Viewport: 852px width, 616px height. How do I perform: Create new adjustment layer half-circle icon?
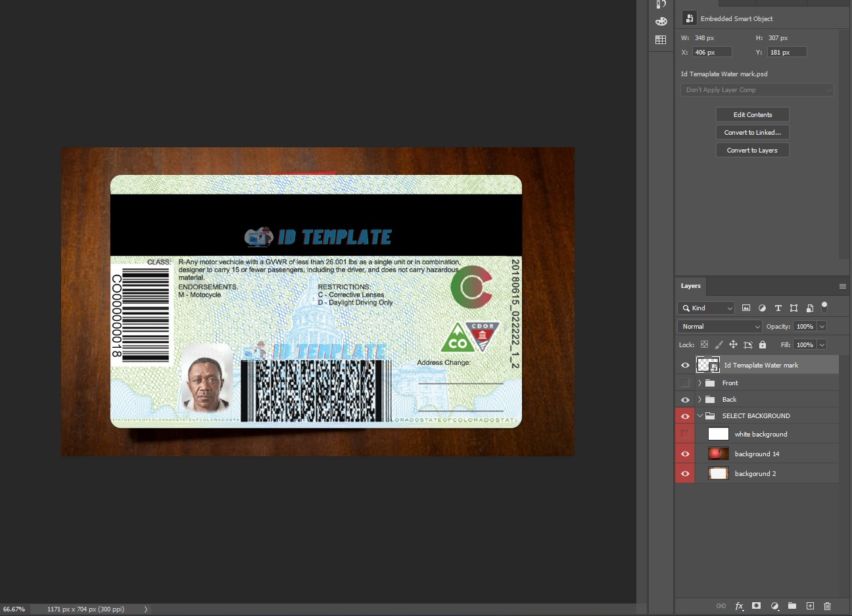[774, 606]
